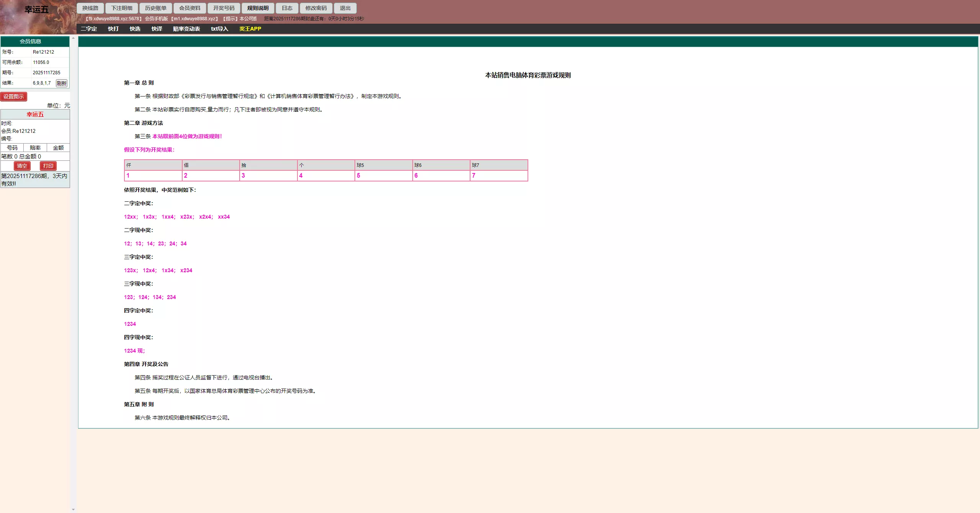Open the 下注明细 page
This screenshot has width=980, height=513.
pyautogui.click(x=122, y=8)
